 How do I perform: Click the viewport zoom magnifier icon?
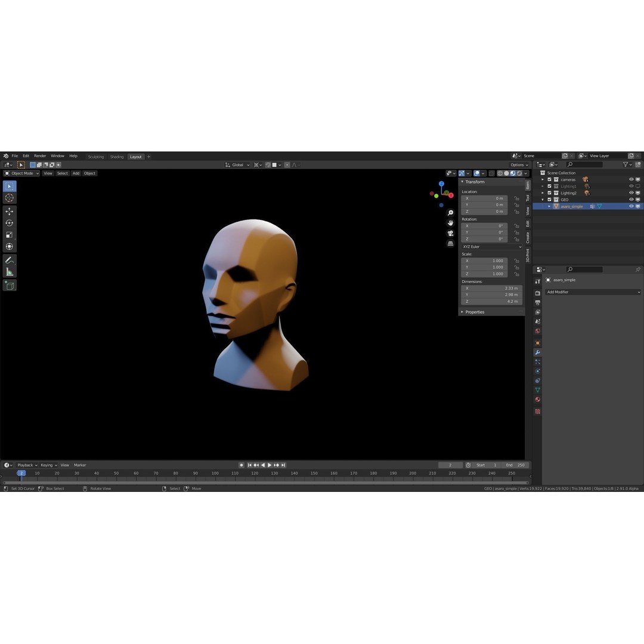click(x=450, y=213)
